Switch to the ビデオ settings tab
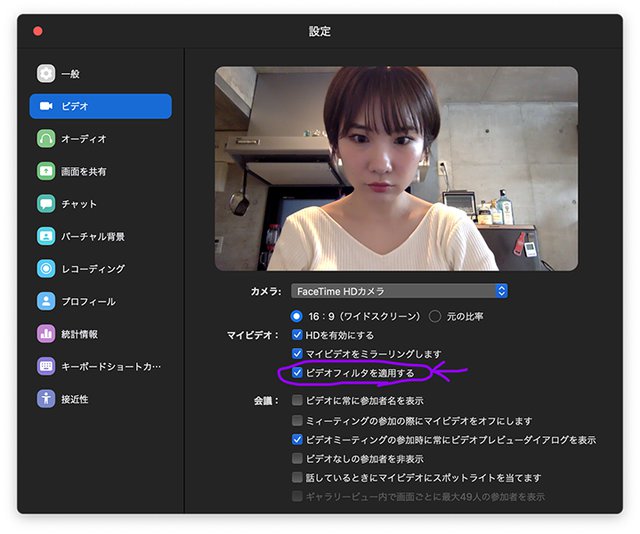The height and width of the screenshot is (534, 640). [x=100, y=106]
